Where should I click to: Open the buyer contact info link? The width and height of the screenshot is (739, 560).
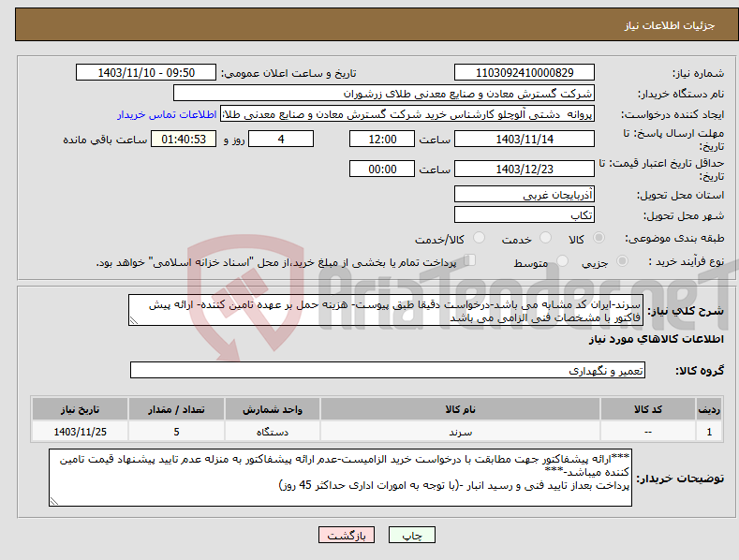167,114
